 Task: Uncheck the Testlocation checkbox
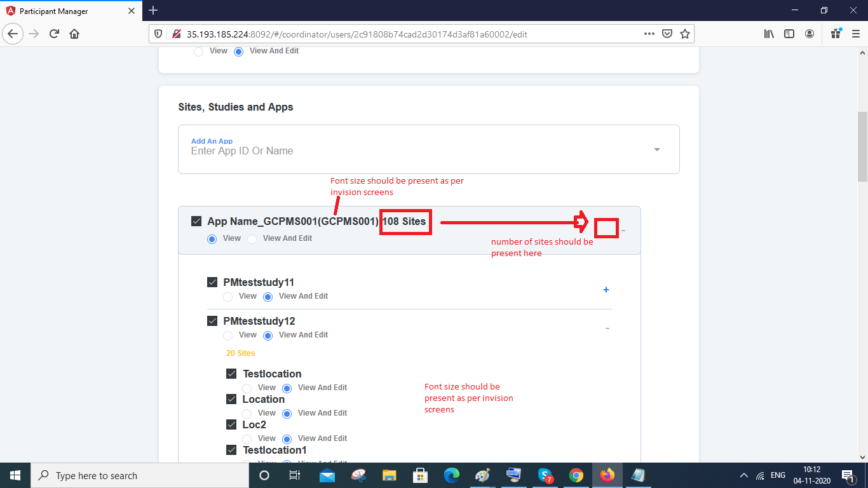[232, 374]
